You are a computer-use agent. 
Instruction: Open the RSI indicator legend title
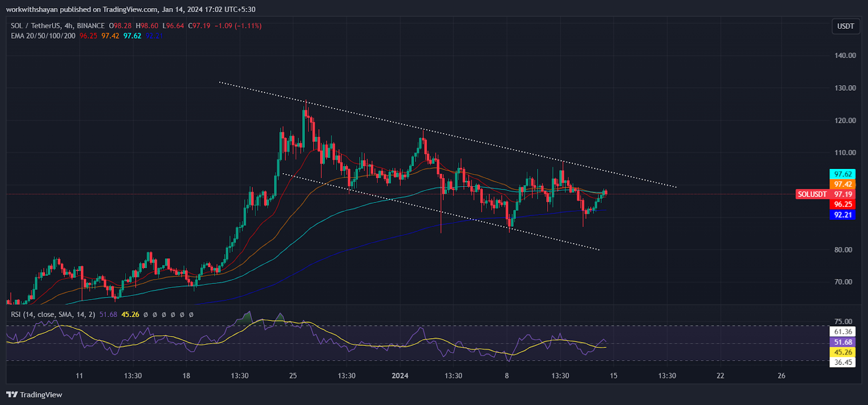tap(53, 314)
